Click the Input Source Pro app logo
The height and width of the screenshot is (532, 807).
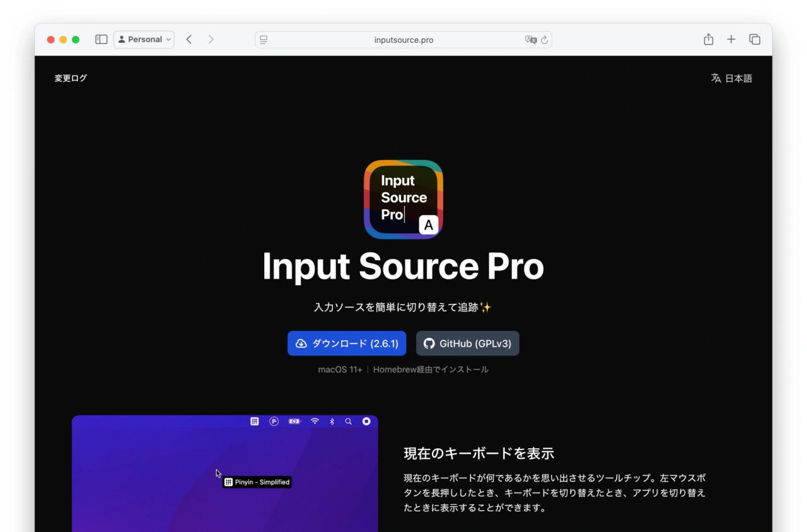click(x=403, y=199)
